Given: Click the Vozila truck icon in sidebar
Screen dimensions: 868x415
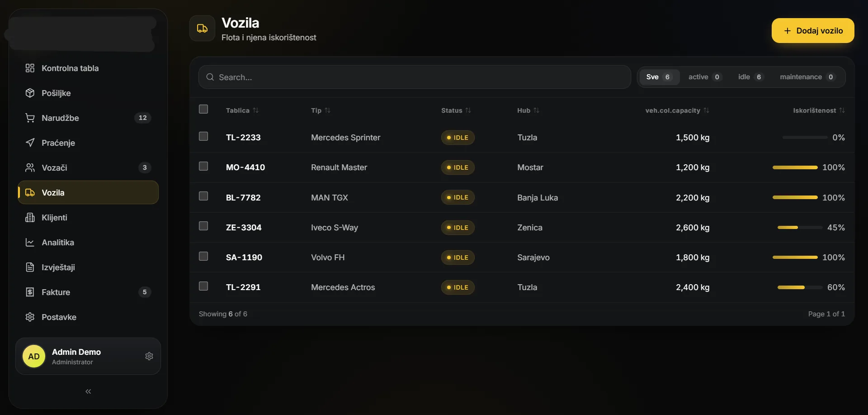Looking at the screenshot, I should pyautogui.click(x=30, y=192).
